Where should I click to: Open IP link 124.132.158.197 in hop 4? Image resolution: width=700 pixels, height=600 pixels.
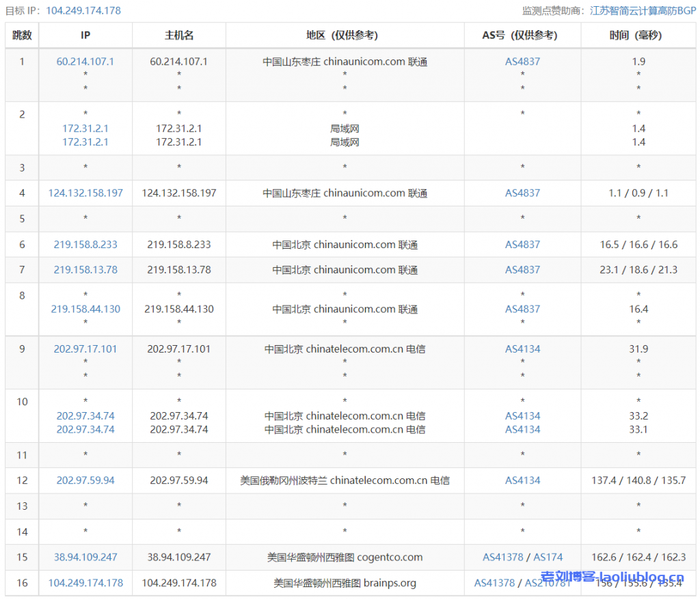click(x=85, y=193)
